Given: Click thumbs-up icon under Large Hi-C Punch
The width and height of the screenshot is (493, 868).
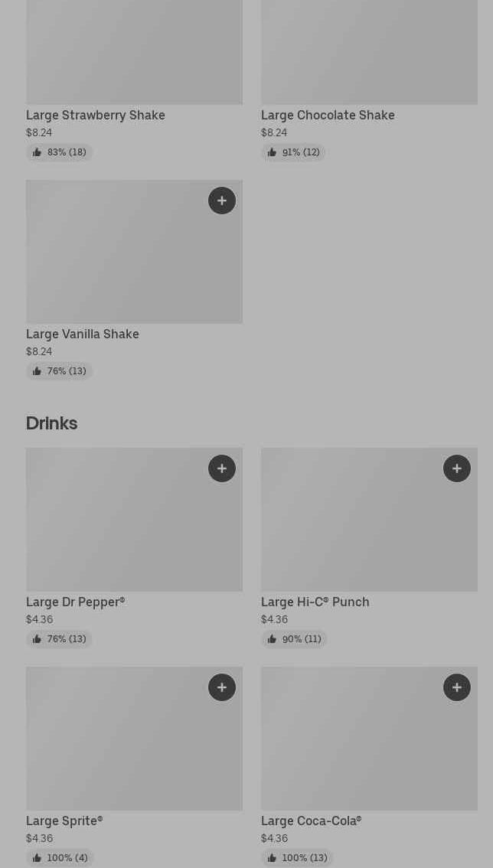Looking at the screenshot, I should (x=272, y=639).
